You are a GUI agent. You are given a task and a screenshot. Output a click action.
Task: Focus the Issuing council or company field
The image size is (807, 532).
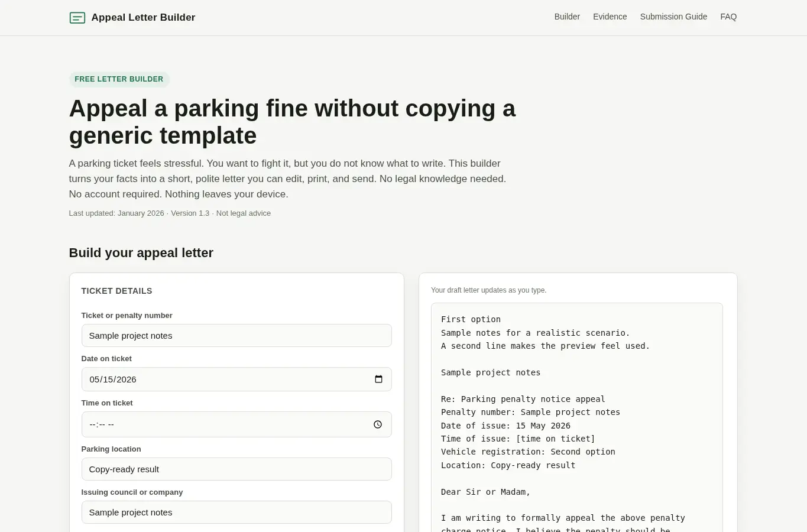[x=236, y=512]
